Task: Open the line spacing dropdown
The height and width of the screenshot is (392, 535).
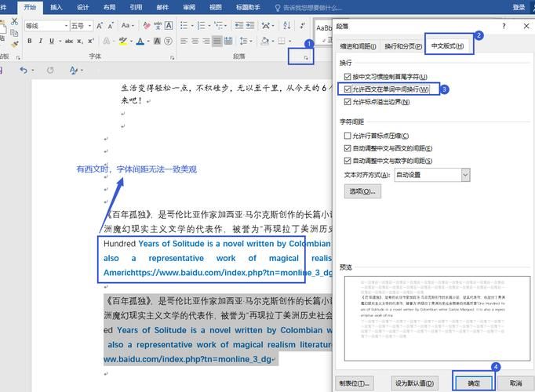Action: tap(246, 41)
